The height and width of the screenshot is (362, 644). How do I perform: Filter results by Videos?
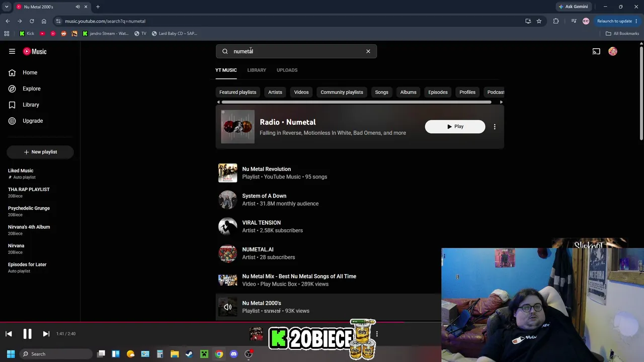(x=301, y=92)
